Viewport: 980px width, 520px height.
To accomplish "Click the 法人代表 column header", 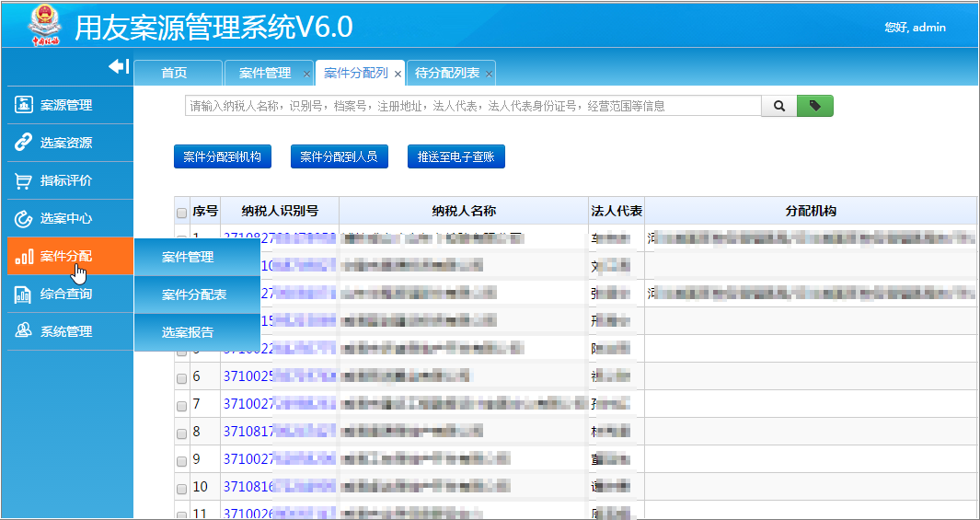I will point(617,211).
